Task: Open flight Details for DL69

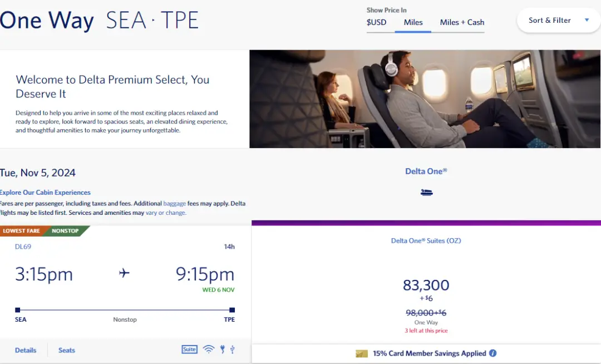Action: click(26, 350)
